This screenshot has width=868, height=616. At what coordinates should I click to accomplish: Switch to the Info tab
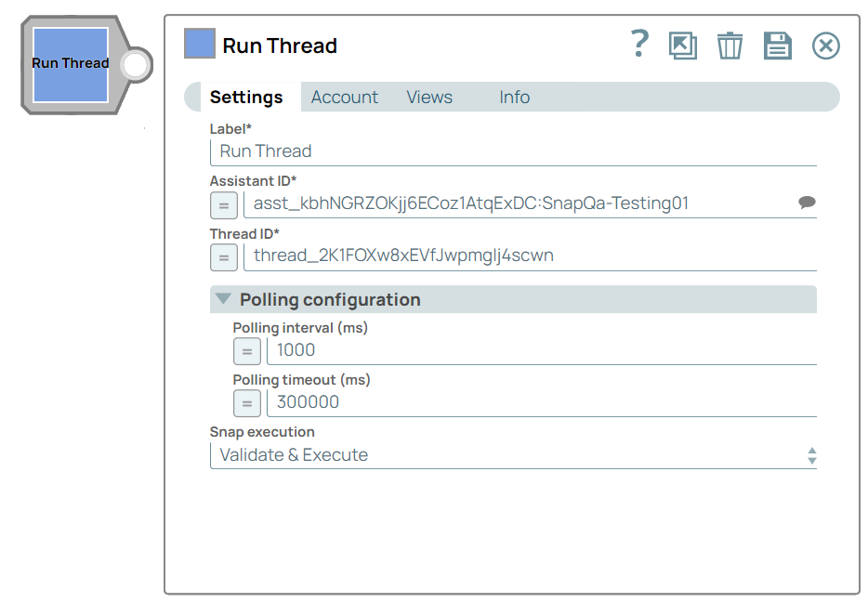pyautogui.click(x=514, y=97)
